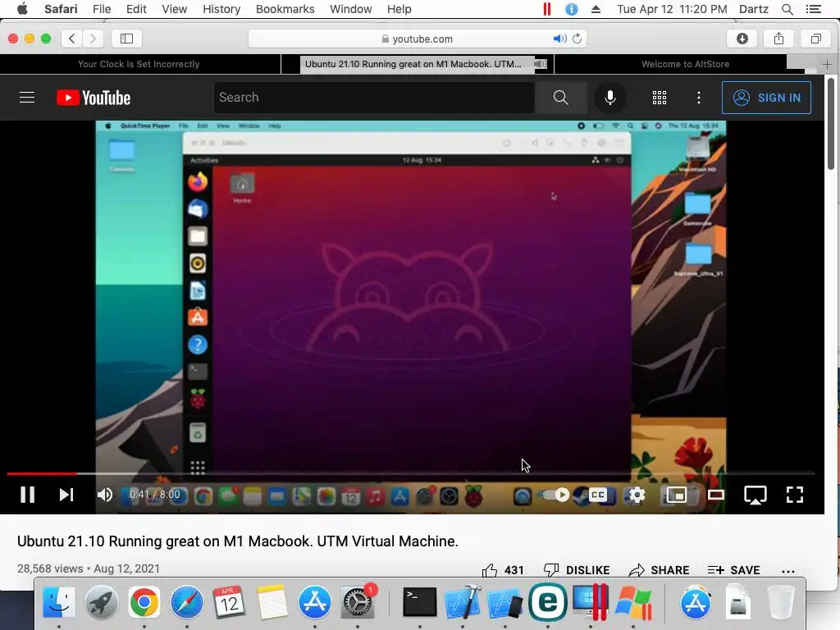840x630 pixels.
Task: Open the Bookmarks menu
Action: click(x=285, y=9)
